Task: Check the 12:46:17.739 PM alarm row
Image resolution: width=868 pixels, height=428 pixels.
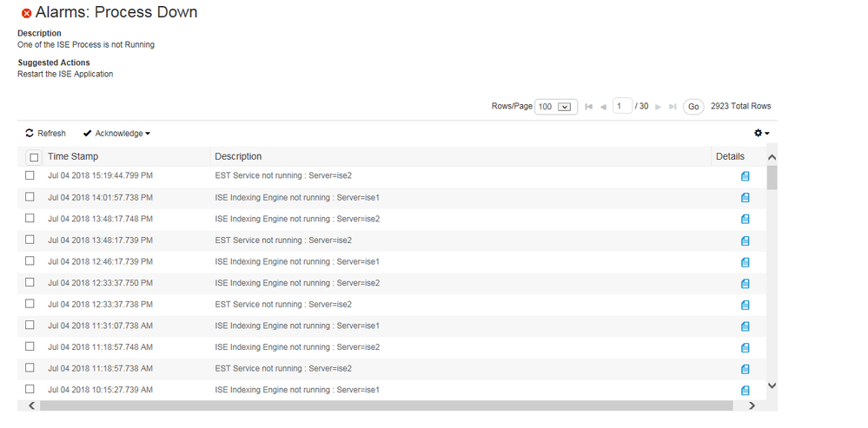Action: (30, 260)
